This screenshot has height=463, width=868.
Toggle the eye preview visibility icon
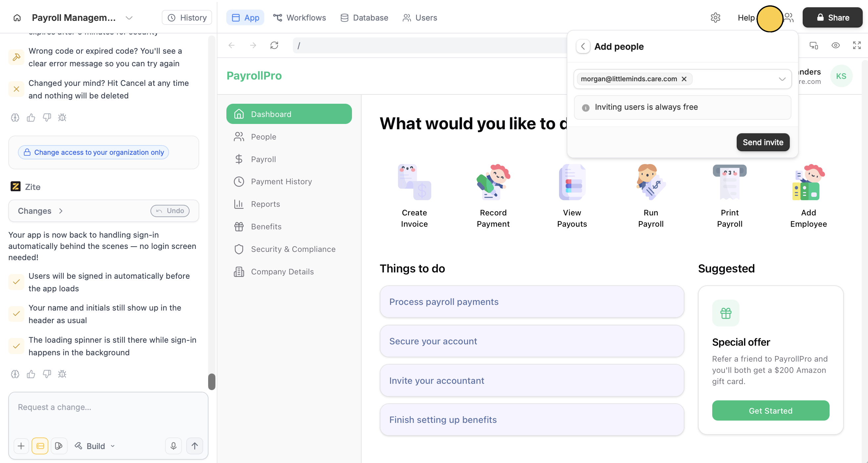click(835, 45)
